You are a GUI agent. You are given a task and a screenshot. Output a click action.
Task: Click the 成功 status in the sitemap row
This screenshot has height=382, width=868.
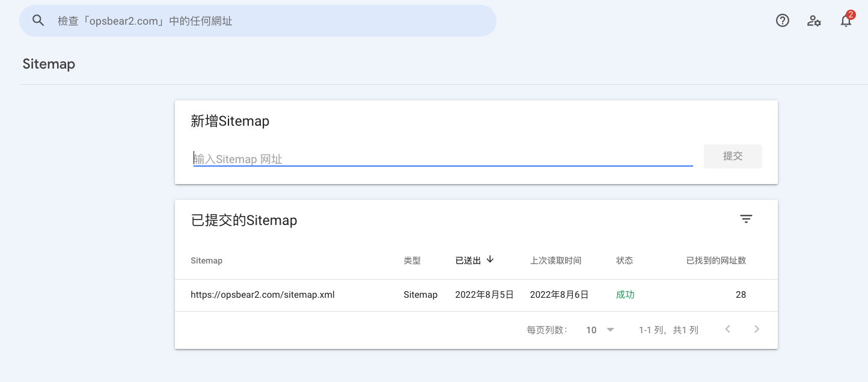[625, 295]
